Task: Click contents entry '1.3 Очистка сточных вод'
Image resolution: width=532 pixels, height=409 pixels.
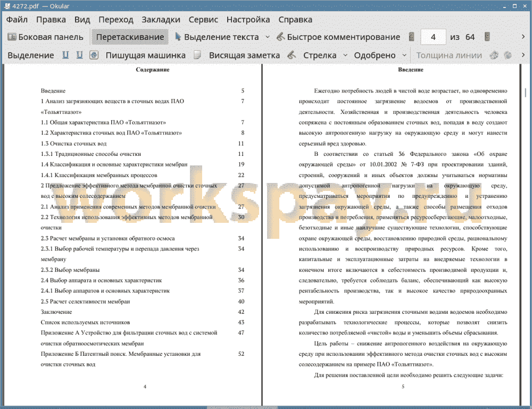Action: 73,144
